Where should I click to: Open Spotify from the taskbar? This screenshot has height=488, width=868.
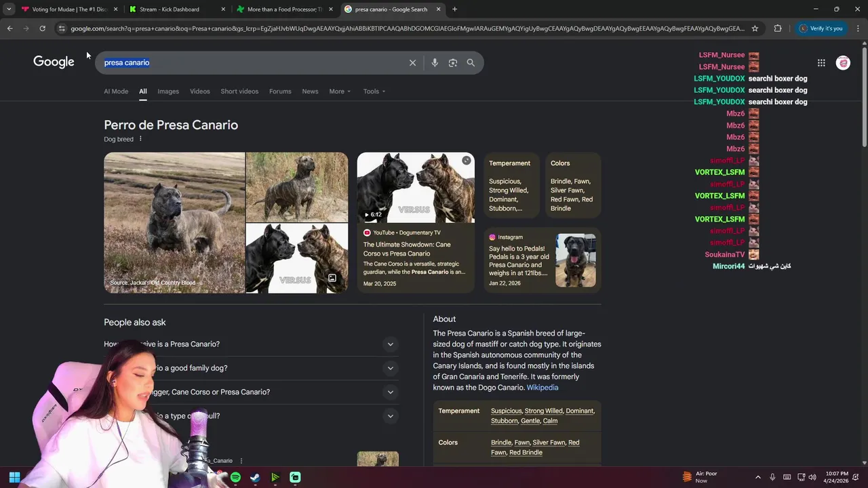235,477
